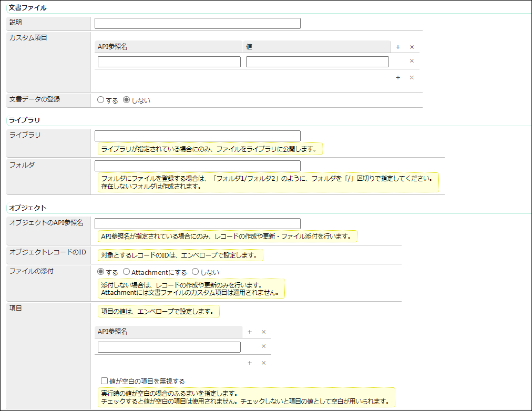Click bottom × icon in 項目 section
The image size is (532, 411).
click(263, 363)
